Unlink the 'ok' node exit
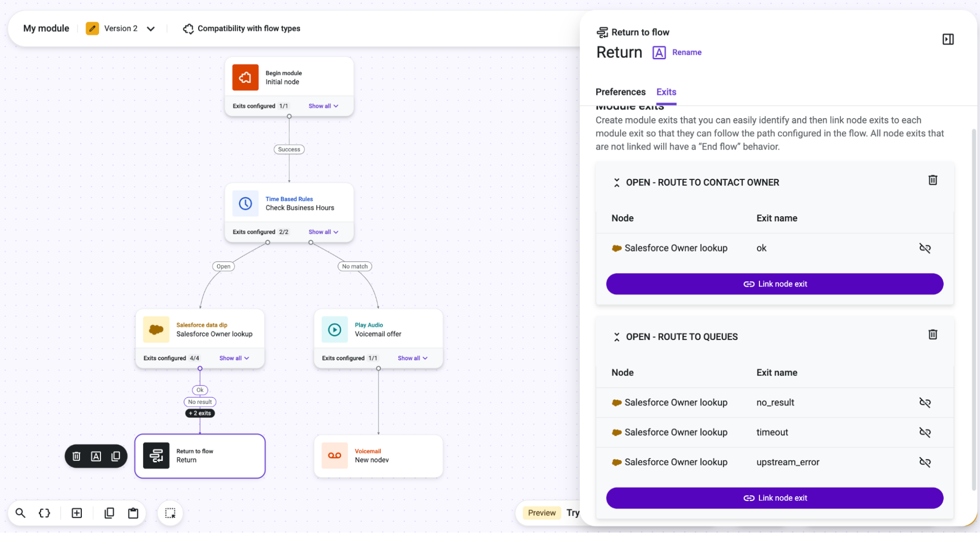 click(925, 248)
